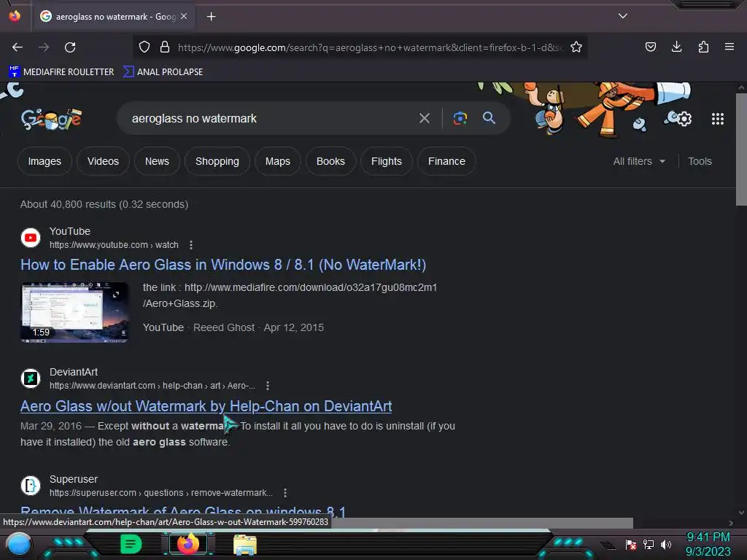Screen dimensions: 747x560
Task: Play the 1:59 video thumbnail
Action: point(74,312)
